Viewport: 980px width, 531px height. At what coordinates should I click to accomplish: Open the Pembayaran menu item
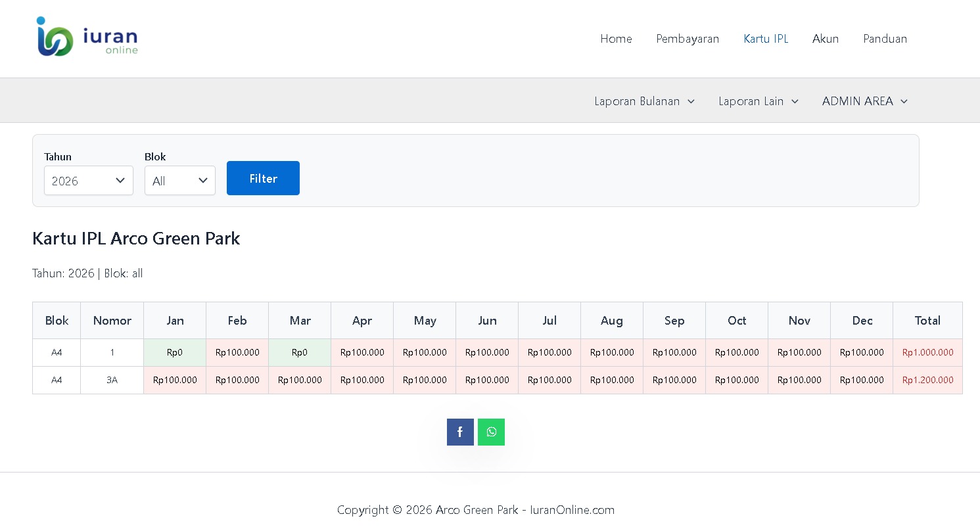coord(688,39)
